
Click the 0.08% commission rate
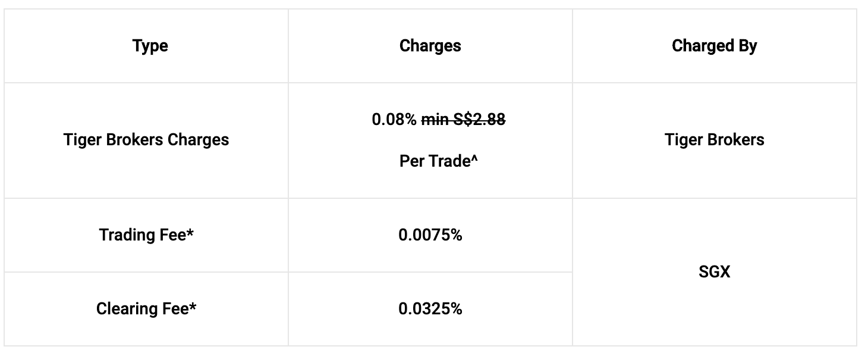point(394,120)
